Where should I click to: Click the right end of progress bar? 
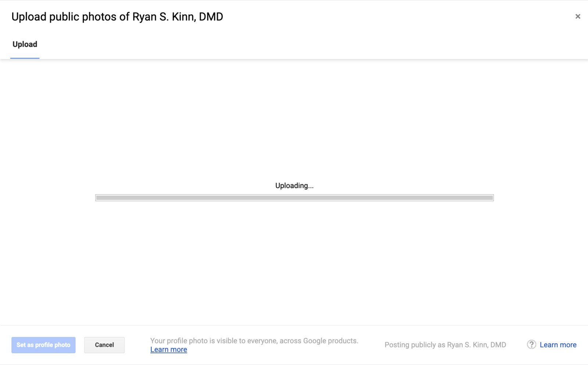[491, 198]
